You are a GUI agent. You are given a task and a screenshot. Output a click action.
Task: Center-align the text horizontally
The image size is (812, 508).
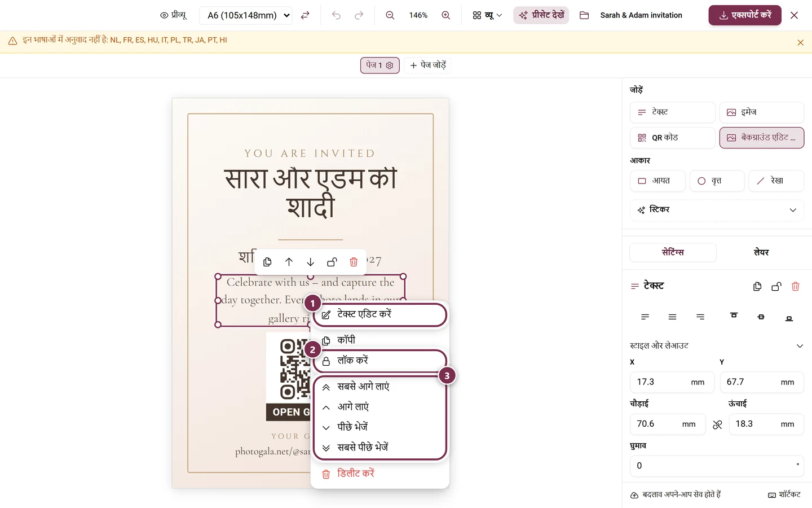(x=672, y=317)
